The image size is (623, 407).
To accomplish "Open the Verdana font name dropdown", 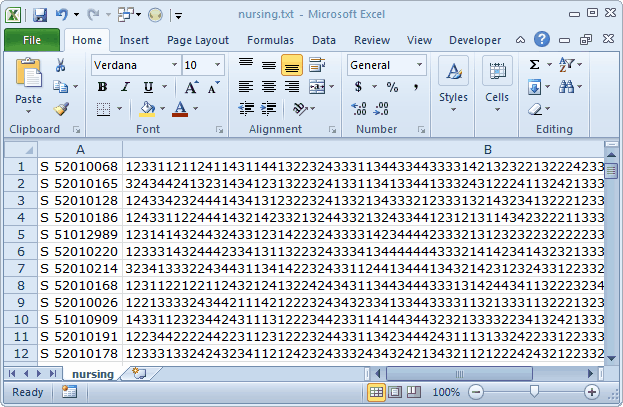I will [x=173, y=65].
